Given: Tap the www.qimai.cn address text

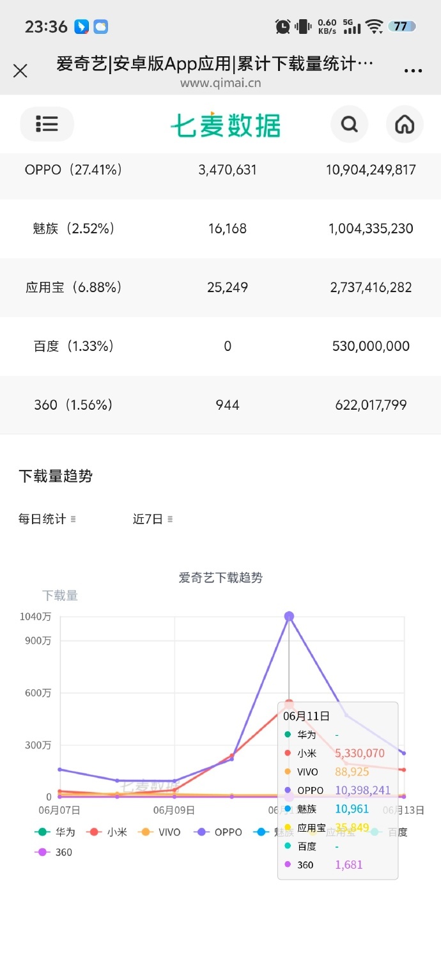Looking at the screenshot, I should coord(220,82).
